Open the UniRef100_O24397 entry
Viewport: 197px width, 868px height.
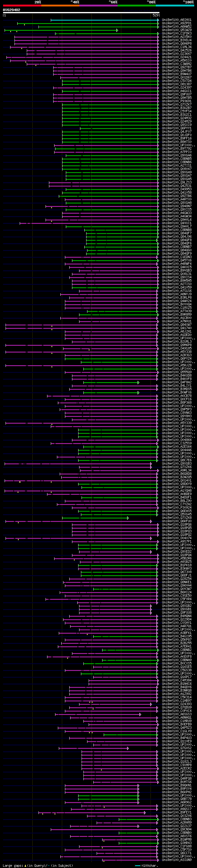coord(177,88)
